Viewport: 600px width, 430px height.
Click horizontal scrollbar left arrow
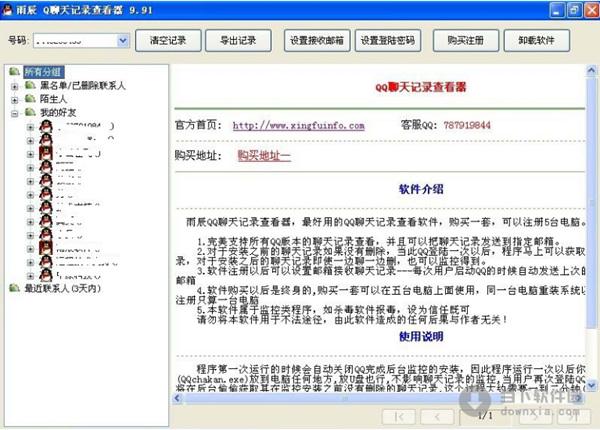pos(178,398)
